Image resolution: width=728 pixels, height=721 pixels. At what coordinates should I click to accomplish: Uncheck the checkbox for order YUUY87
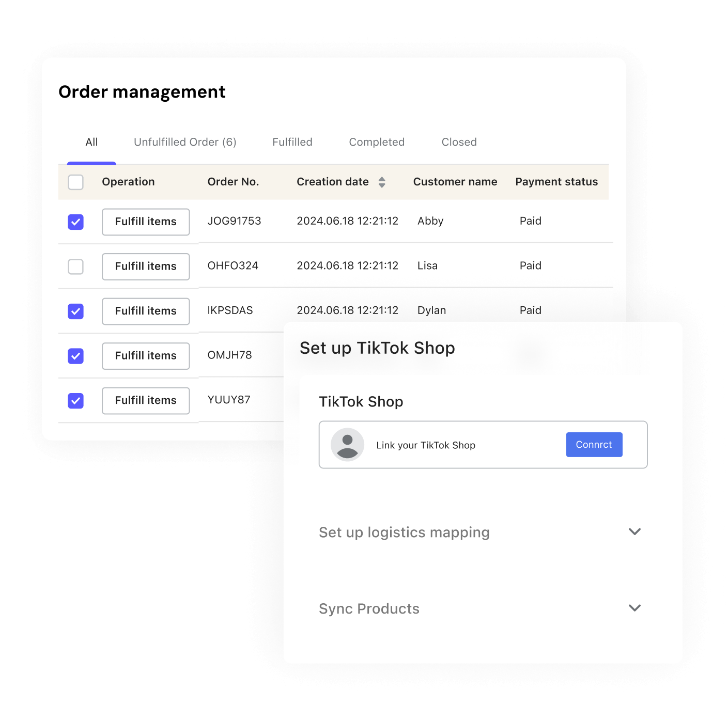pos(76,401)
